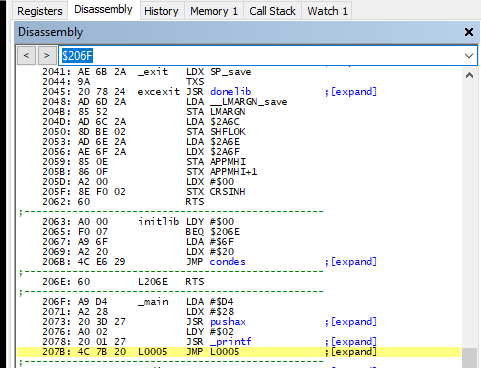Click the condes symbol link
The width and height of the screenshot is (481, 368).
[x=227, y=262]
